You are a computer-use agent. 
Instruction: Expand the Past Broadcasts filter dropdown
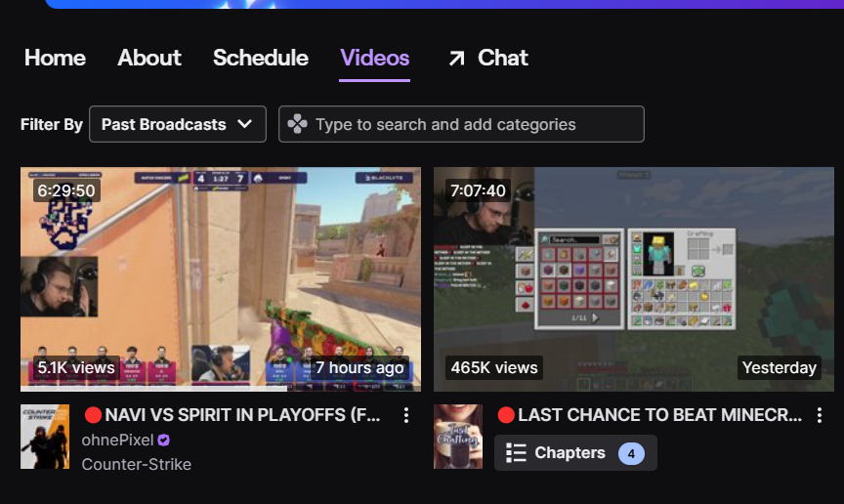click(x=178, y=124)
